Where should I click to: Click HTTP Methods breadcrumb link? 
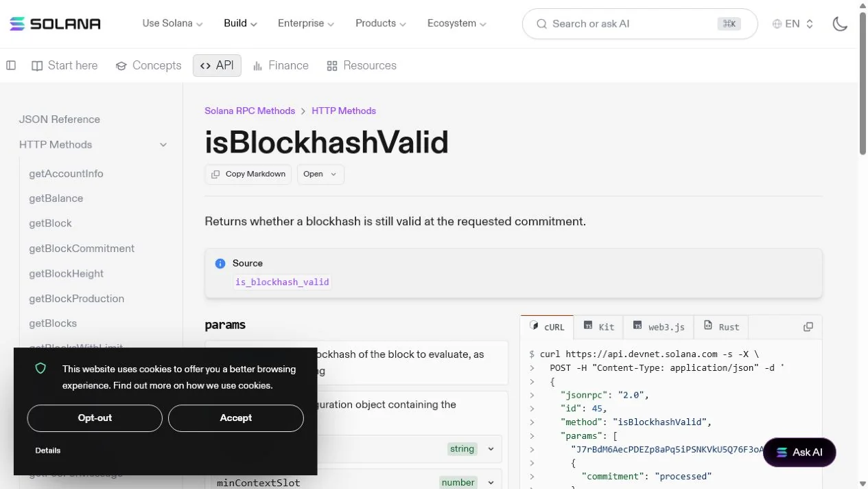[x=344, y=111]
